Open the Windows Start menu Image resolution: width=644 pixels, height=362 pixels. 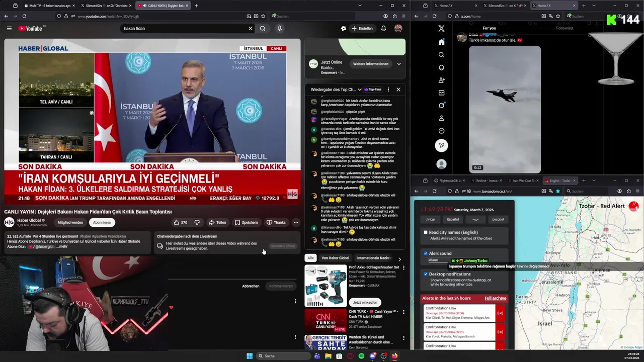click(250, 356)
